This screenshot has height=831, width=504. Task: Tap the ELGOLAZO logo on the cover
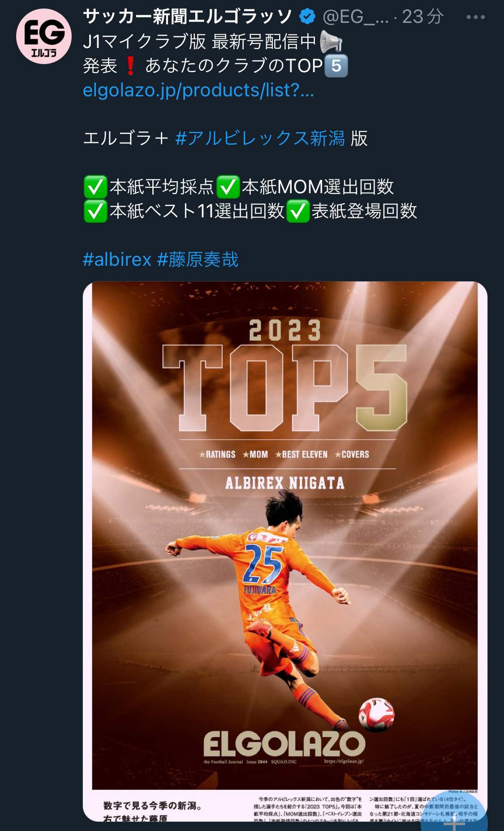pyautogui.click(x=284, y=744)
